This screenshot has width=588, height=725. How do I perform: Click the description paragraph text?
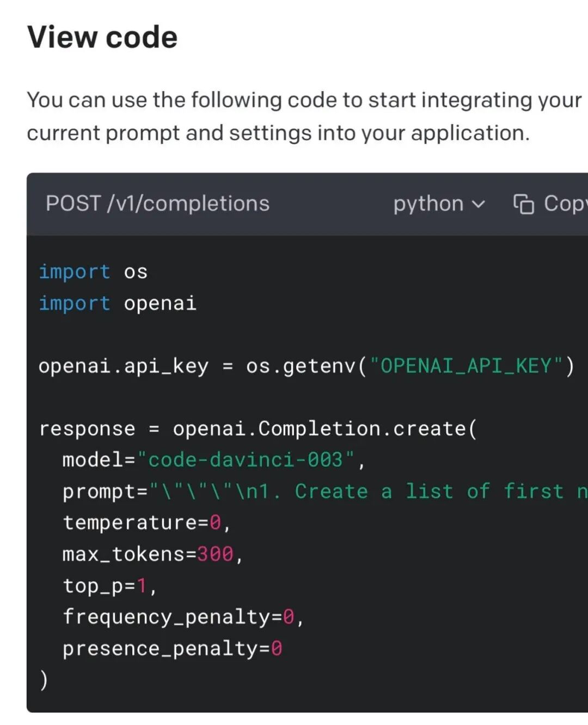point(304,117)
